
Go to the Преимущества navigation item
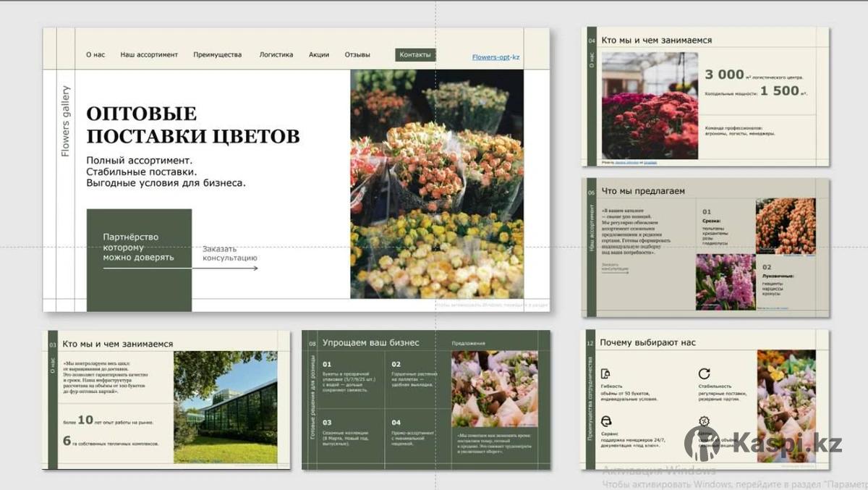pyautogui.click(x=217, y=55)
